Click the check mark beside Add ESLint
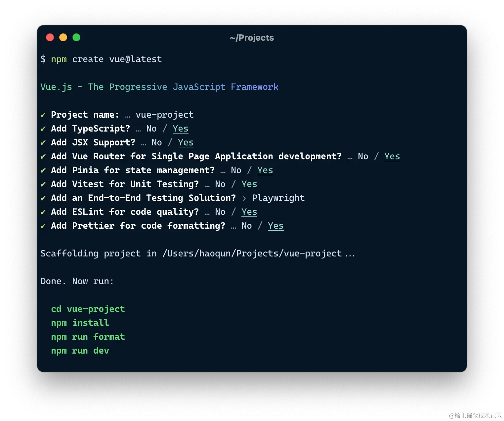 [43, 212]
